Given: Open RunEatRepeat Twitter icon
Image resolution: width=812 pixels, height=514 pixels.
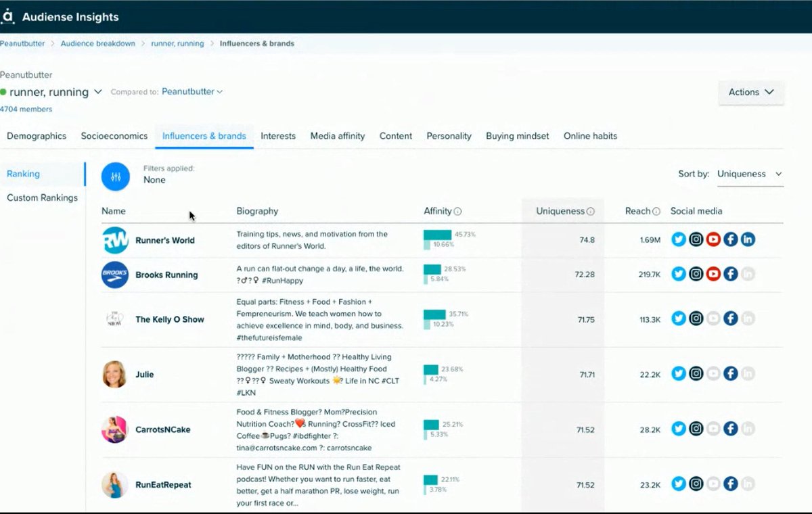Looking at the screenshot, I should tap(679, 484).
